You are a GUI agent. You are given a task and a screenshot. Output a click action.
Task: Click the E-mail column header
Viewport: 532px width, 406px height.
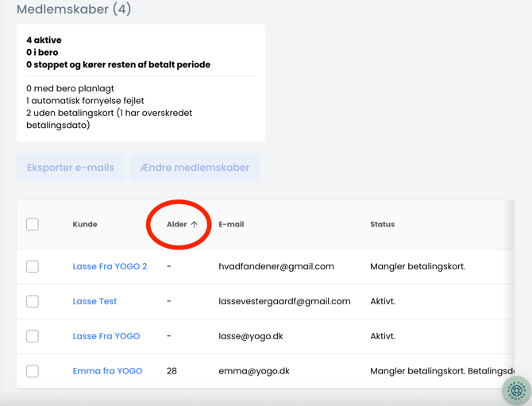pyautogui.click(x=231, y=225)
